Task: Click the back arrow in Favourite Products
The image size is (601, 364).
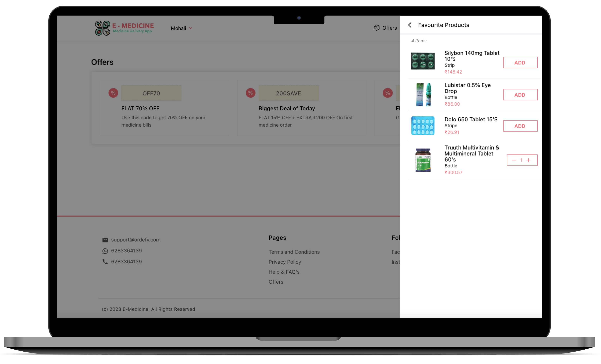Action: [410, 25]
